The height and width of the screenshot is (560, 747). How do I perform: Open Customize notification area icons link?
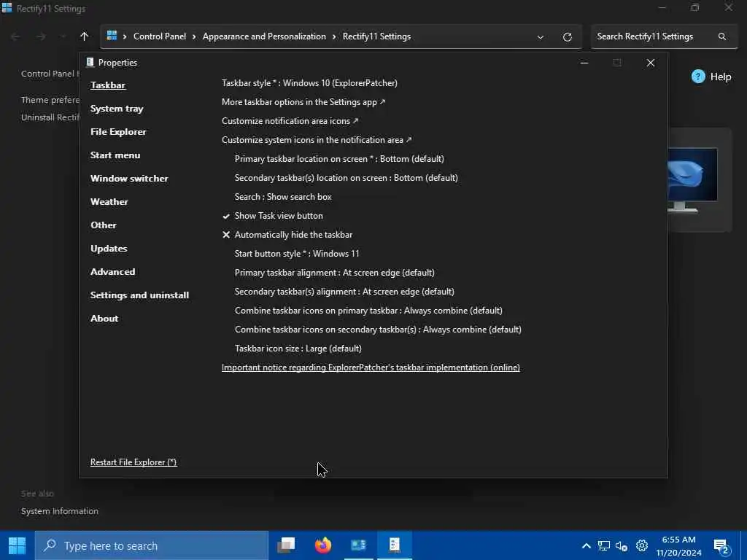[290, 121]
